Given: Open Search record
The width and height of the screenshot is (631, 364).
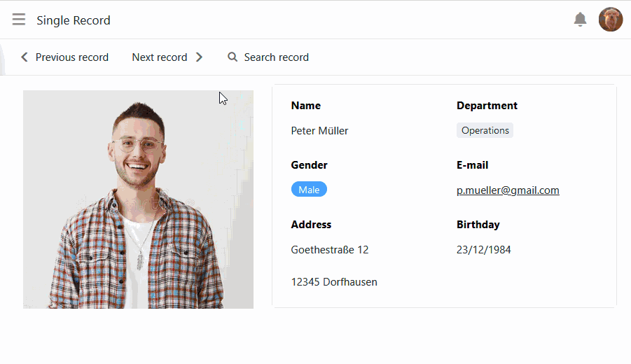Looking at the screenshot, I should (276, 57).
